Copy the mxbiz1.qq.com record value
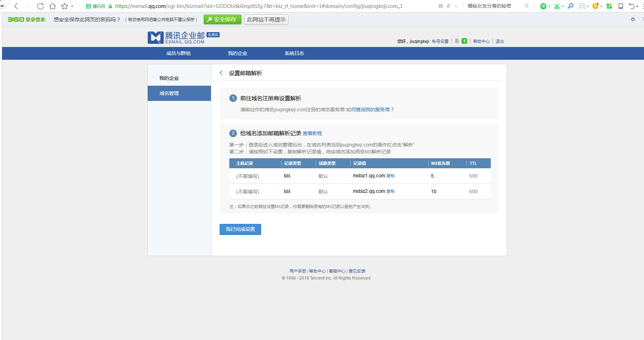 coord(391,176)
